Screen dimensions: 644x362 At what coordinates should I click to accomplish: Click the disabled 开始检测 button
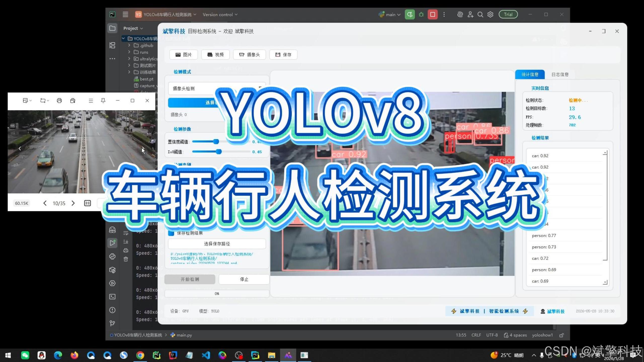click(190, 279)
